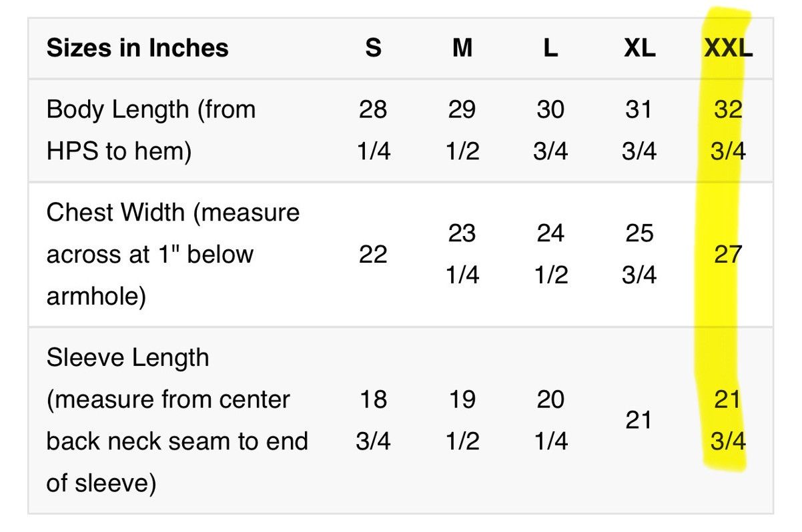The width and height of the screenshot is (802, 532).
Task: Click the Body Length row label
Action: (151, 130)
